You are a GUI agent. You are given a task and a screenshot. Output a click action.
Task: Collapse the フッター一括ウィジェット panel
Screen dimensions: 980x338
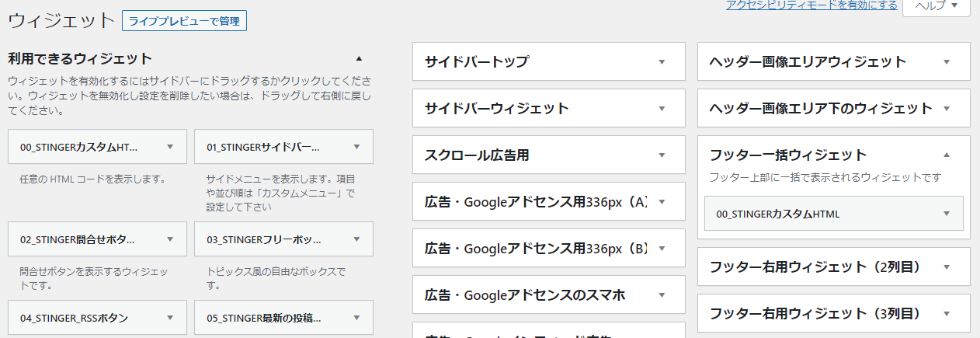[946, 155]
